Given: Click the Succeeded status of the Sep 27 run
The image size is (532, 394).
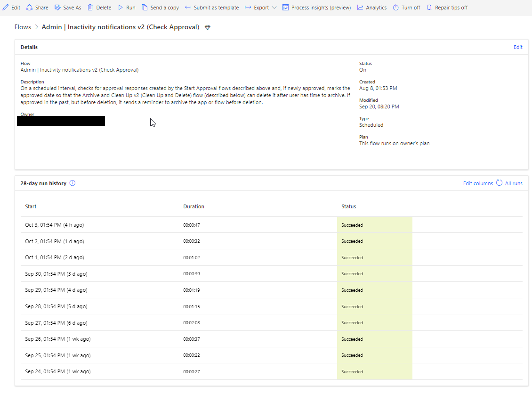Looking at the screenshot, I should [x=352, y=322].
